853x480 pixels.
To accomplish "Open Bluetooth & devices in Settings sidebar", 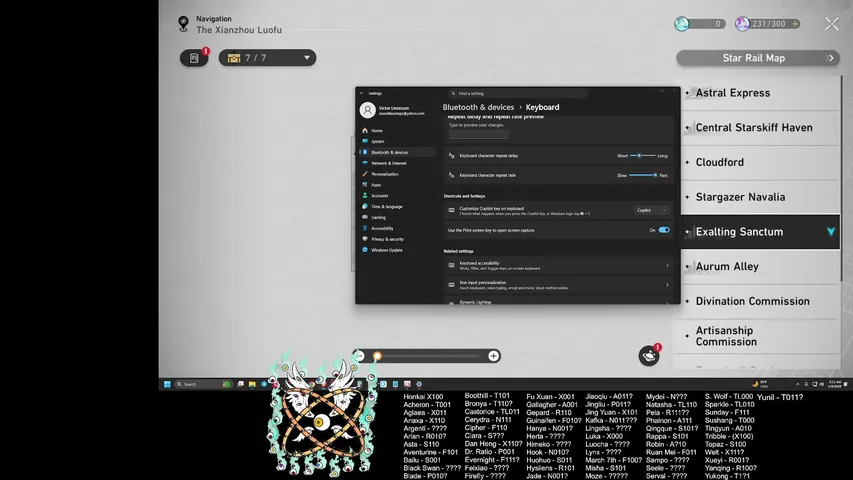I will point(397,152).
